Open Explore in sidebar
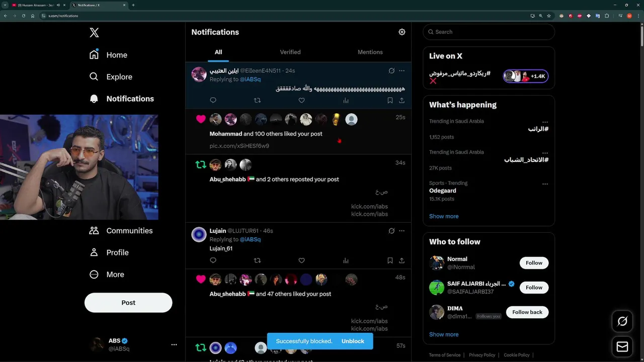The width and height of the screenshot is (644, 362). coord(111,77)
